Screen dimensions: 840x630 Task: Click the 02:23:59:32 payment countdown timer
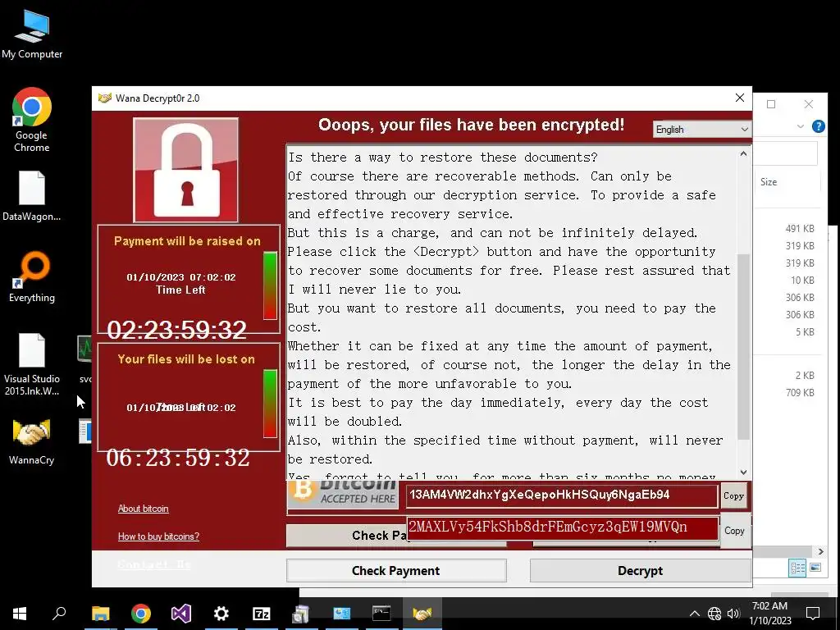click(177, 330)
